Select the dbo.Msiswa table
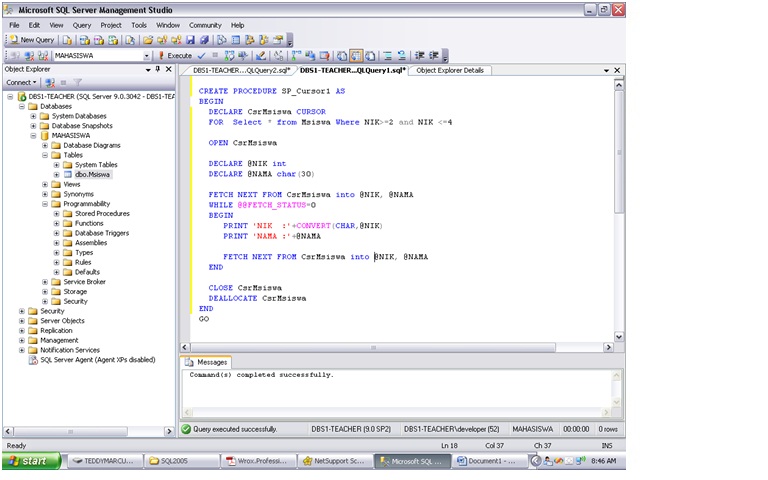768x480 pixels. pyautogui.click(x=93, y=174)
